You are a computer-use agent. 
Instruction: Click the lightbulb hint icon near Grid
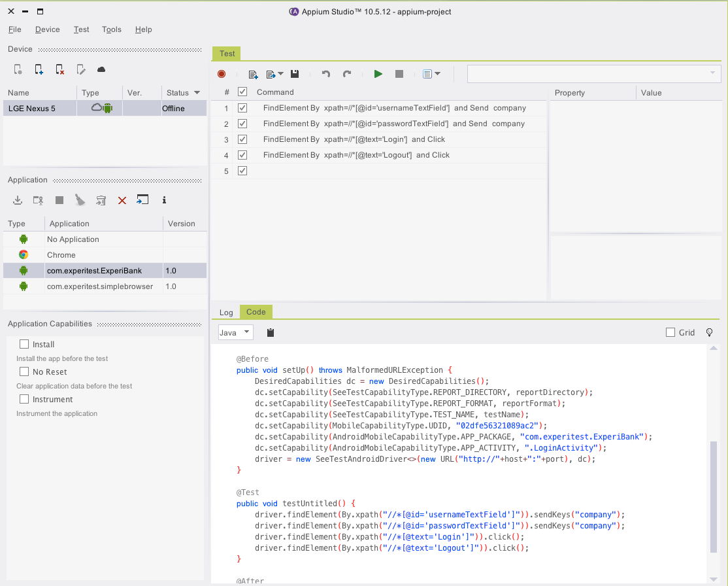(710, 332)
